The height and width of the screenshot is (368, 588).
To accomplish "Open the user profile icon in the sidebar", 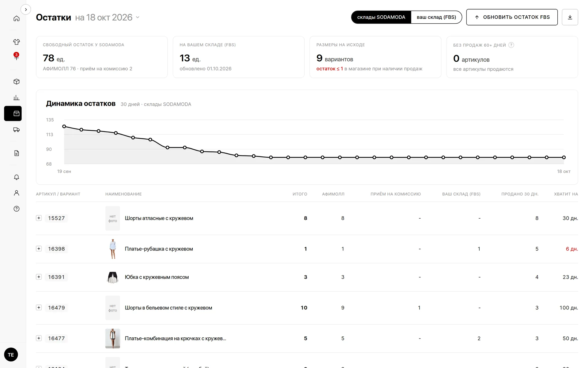I will [17, 193].
